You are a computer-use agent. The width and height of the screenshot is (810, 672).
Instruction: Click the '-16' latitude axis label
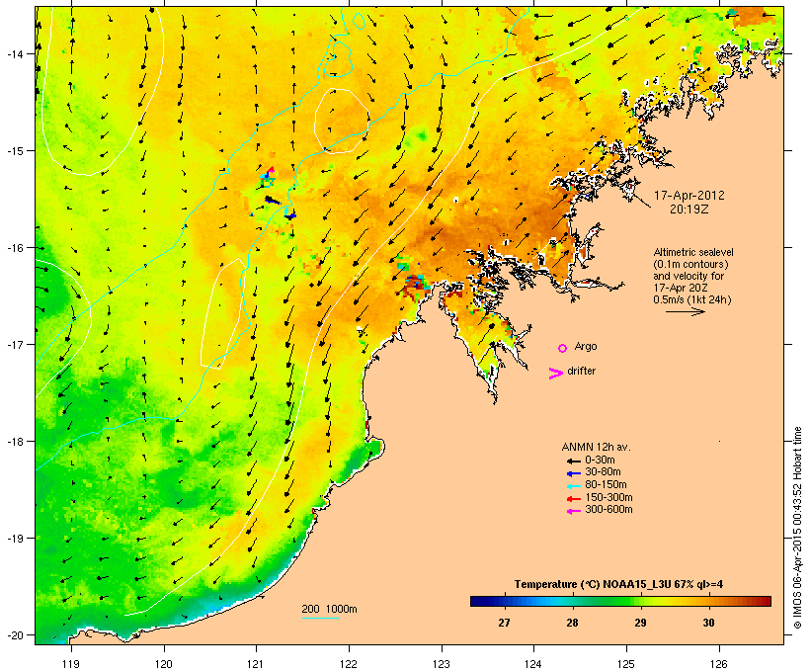pyautogui.click(x=14, y=248)
